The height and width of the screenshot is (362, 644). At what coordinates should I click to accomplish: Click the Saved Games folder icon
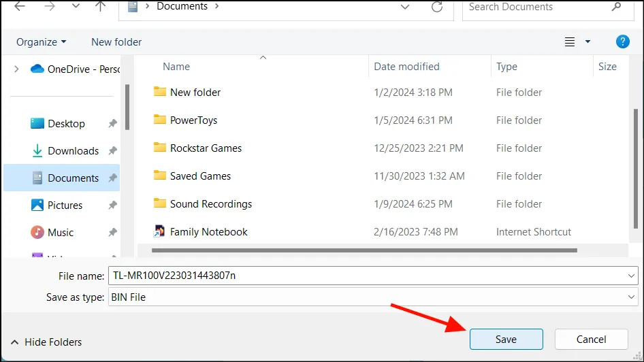(x=160, y=176)
